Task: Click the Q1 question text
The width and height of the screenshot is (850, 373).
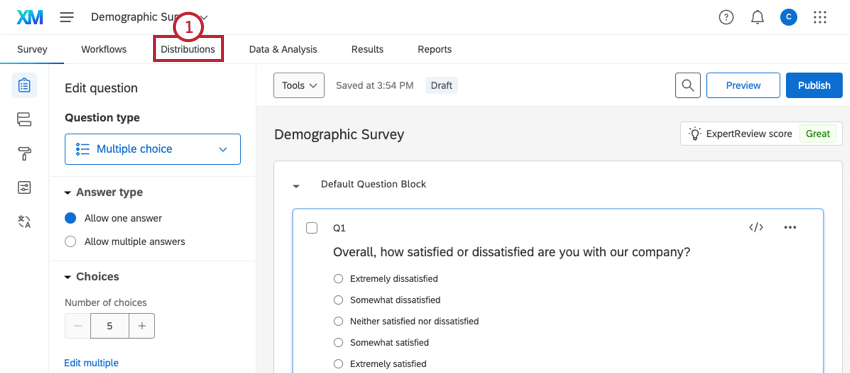Action: point(512,252)
